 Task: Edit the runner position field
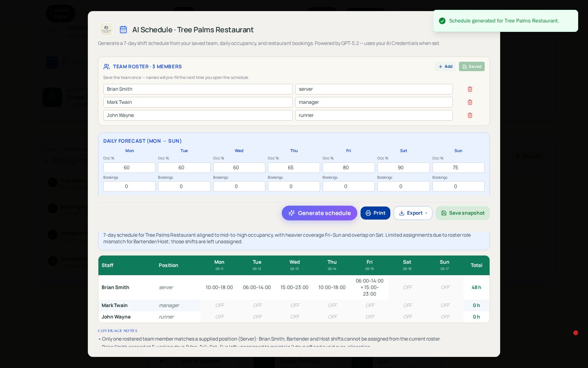[x=374, y=115]
